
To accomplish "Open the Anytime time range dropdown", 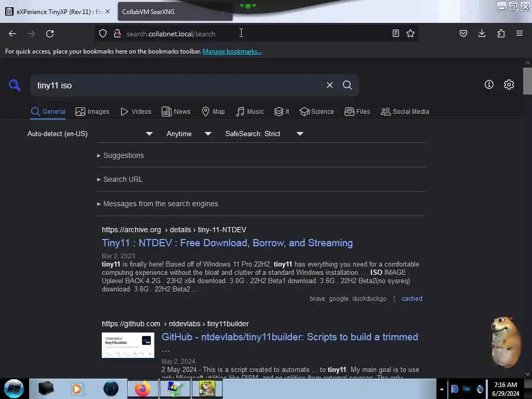I will [189, 134].
